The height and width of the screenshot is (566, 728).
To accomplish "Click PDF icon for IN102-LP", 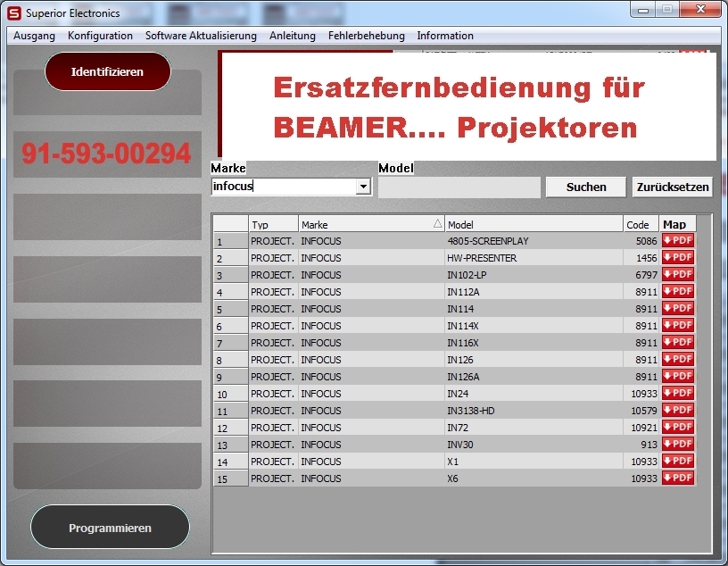I will click(677, 274).
